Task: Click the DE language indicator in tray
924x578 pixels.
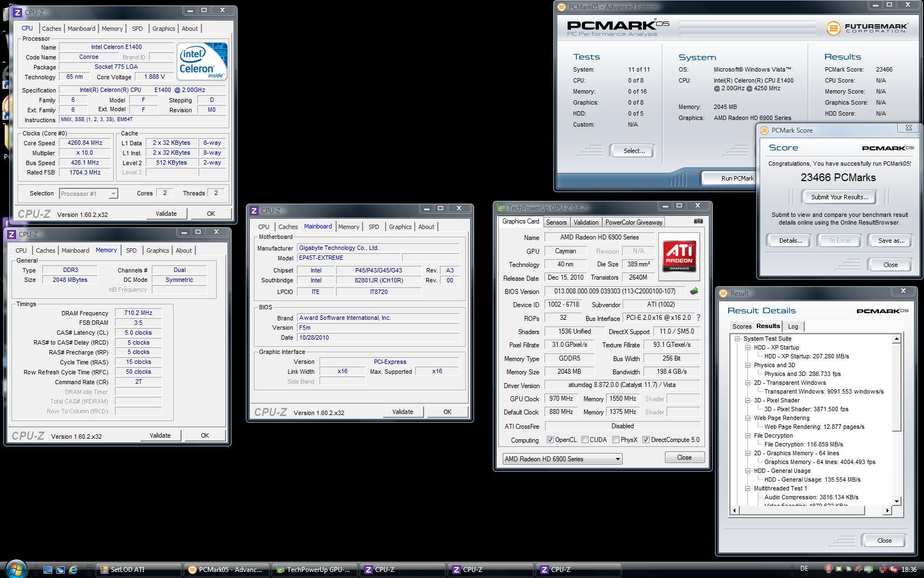Action: click(804, 570)
